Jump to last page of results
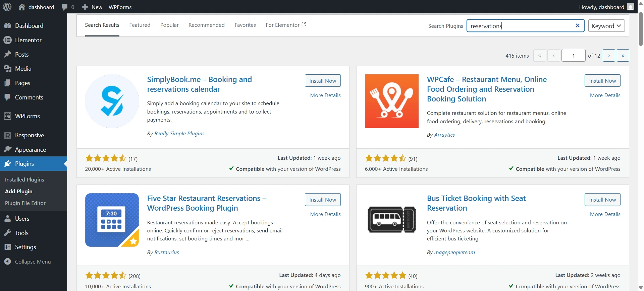Screen dimensions: 644x291 pyautogui.click(x=623, y=56)
